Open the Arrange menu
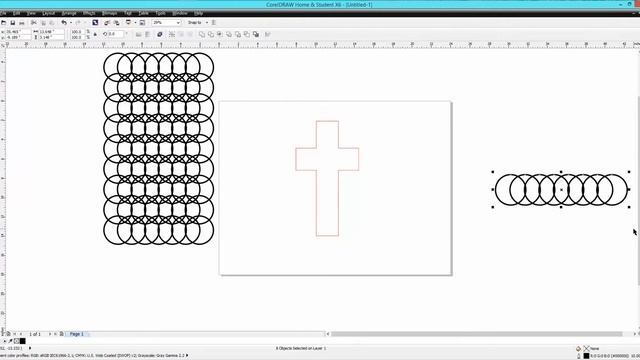 [69, 13]
